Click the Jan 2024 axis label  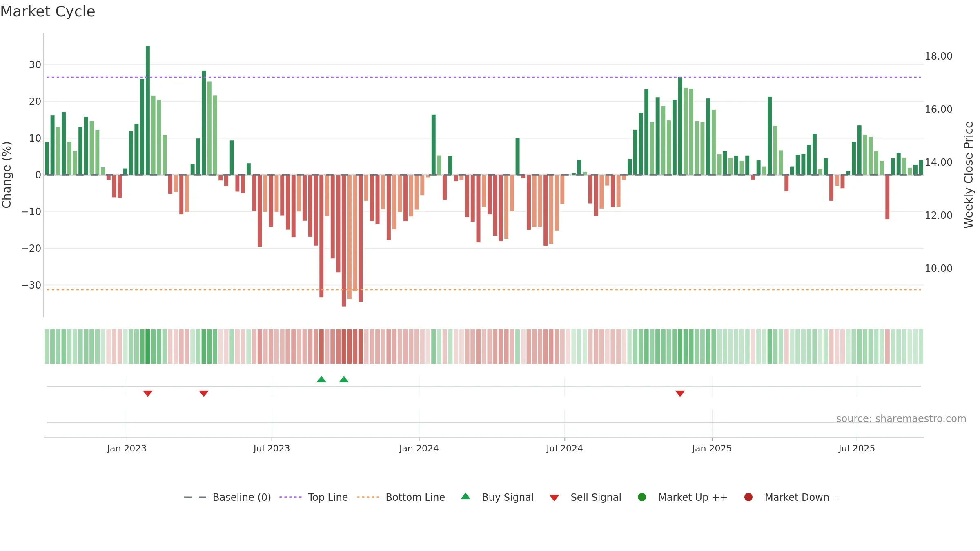click(x=419, y=449)
